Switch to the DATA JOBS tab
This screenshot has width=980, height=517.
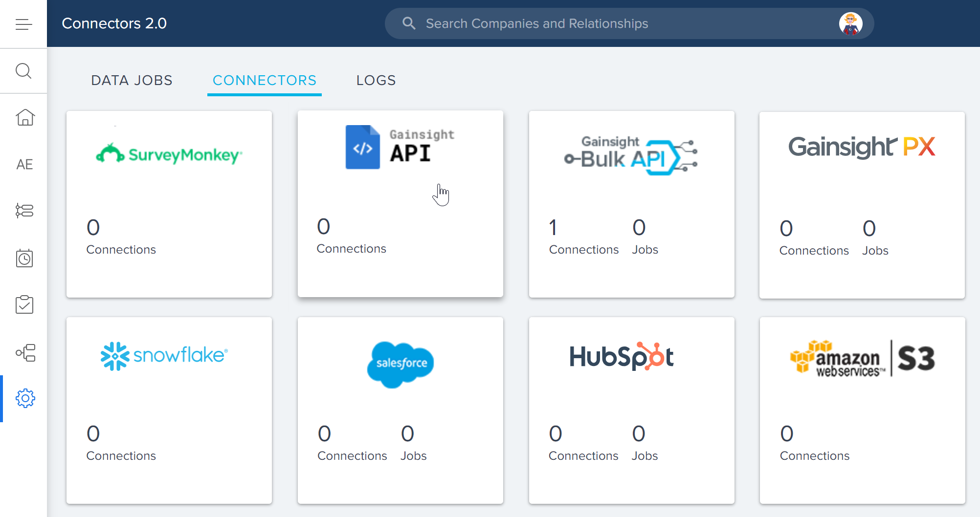click(132, 80)
